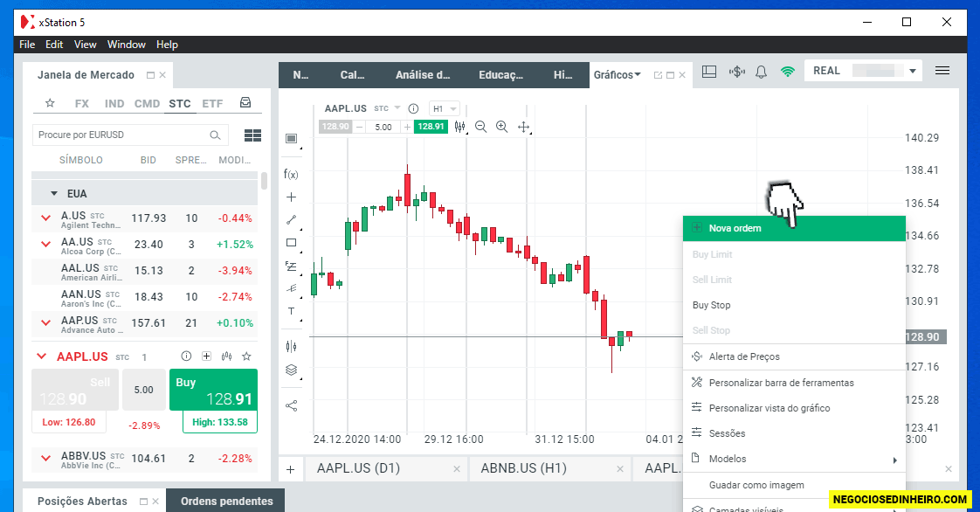
Task: Switch to AAPL.US (D1) chart tab
Action: (x=358, y=468)
